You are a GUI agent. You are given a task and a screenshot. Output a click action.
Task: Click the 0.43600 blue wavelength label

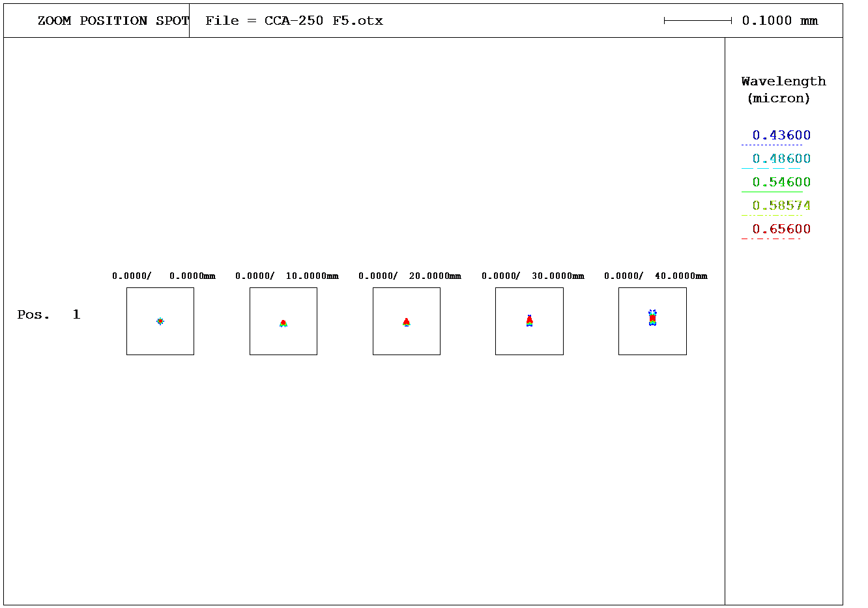tap(781, 136)
